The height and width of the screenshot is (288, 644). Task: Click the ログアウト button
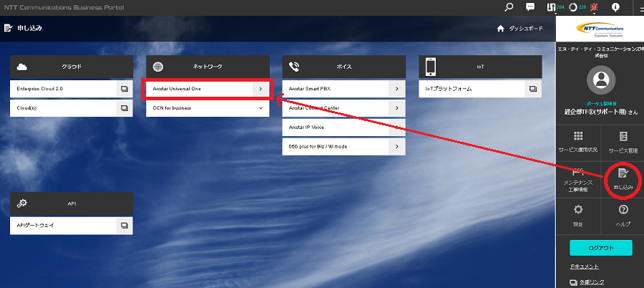pyautogui.click(x=600, y=248)
